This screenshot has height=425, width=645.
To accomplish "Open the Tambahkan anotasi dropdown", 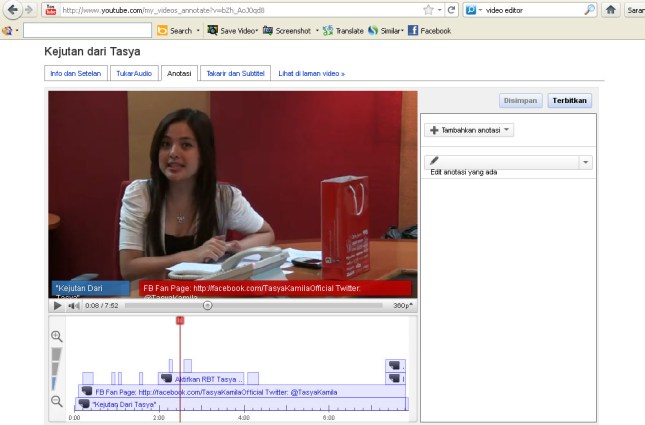I will [x=469, y=130].
